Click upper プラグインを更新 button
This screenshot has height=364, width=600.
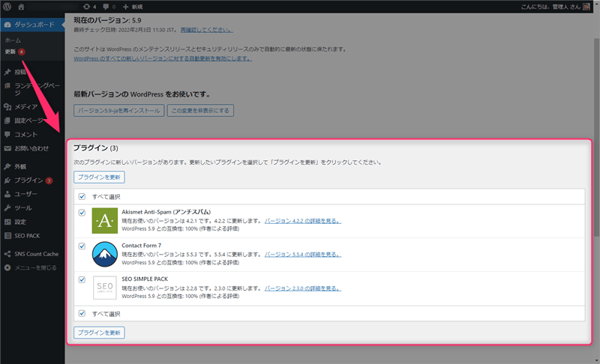(99, 178)
